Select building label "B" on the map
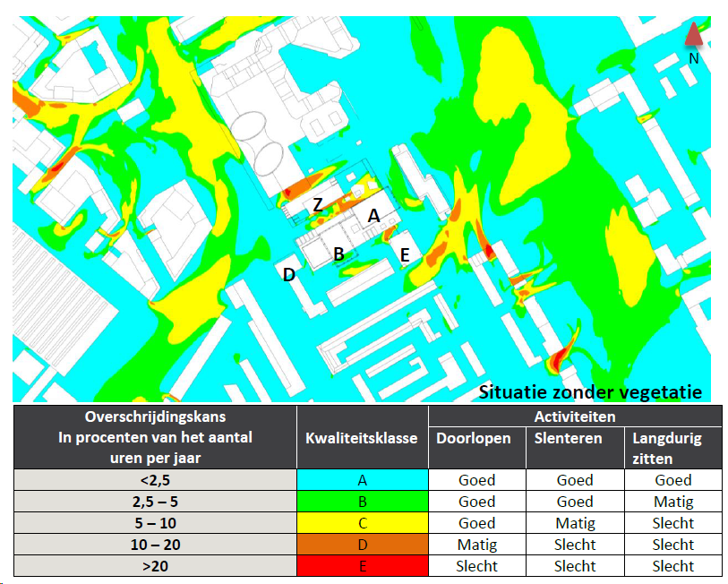Image resolution: width=728 pixels, height=584 pixels. (339, 254)
